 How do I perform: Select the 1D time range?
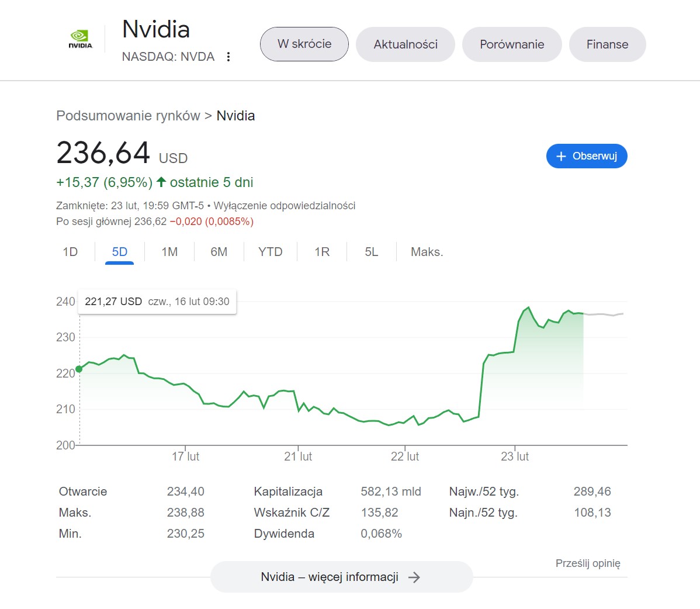coord(70,252)
